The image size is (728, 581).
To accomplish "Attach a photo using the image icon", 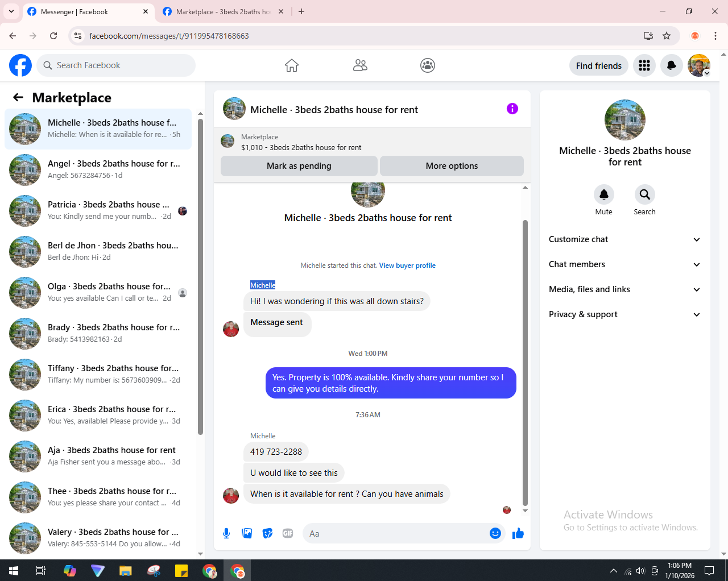I will point(247,533).
